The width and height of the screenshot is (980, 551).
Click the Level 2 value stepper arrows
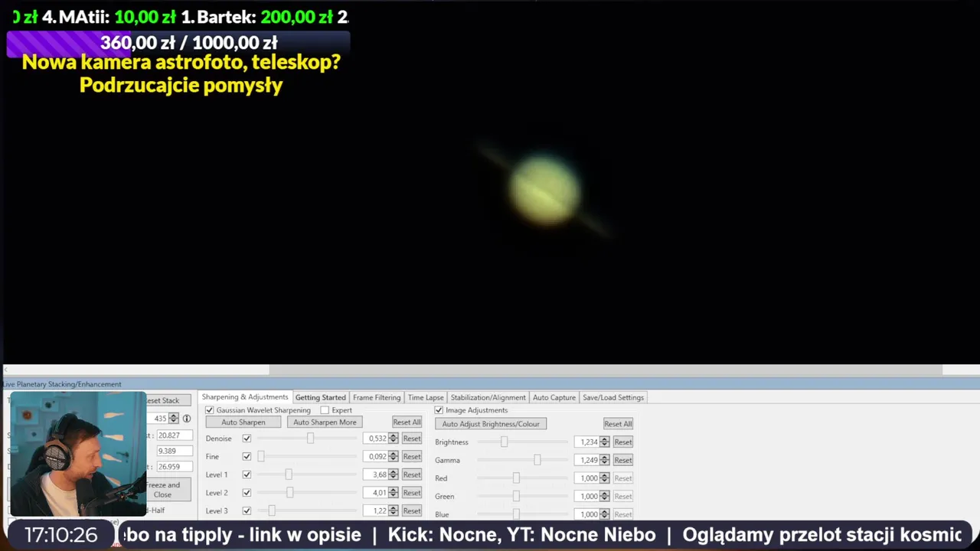coord(394,493)
